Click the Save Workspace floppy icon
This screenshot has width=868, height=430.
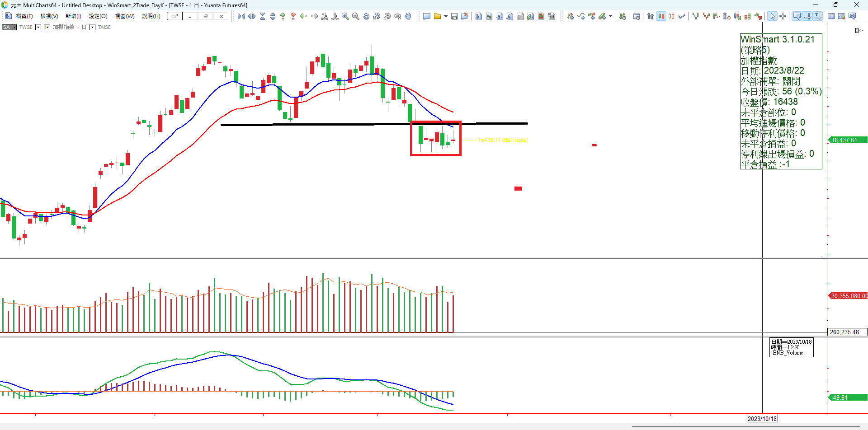pos(454,16)
